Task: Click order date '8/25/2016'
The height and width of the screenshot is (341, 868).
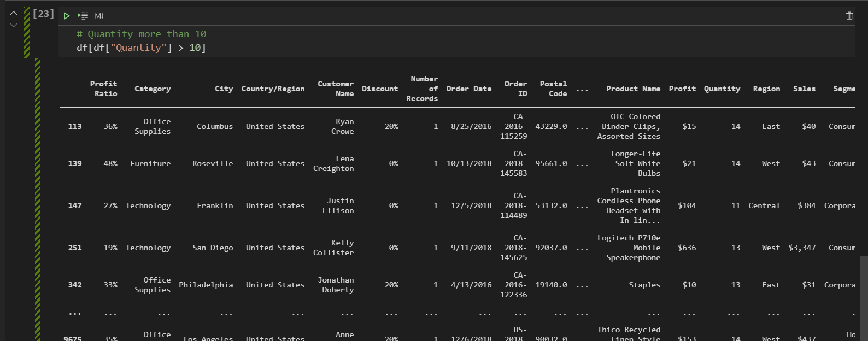Action: click(x=471, y=126)
